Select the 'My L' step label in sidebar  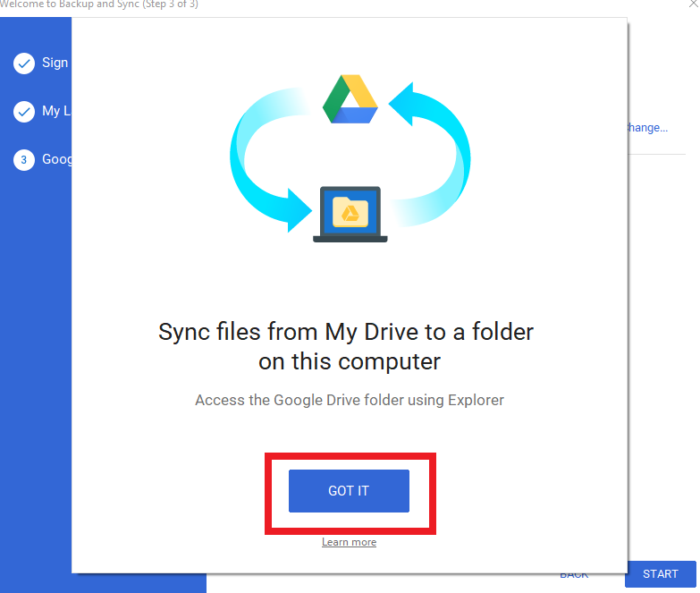(56, 111)
